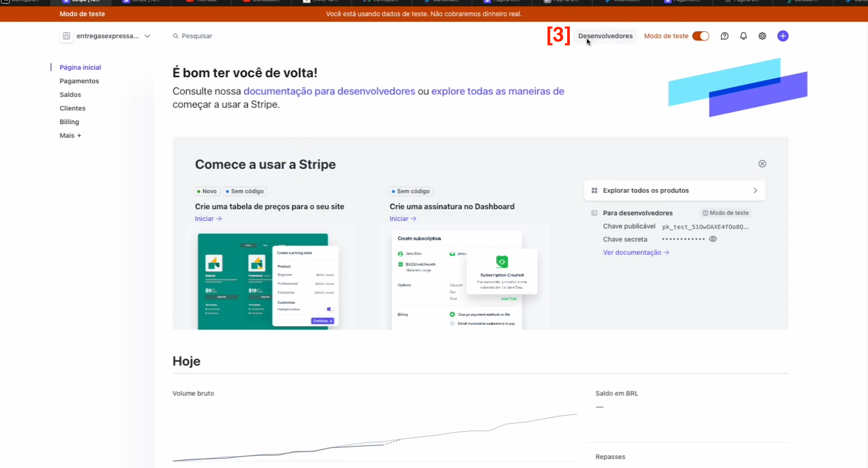The image size is (868, 468).
Task: Reveal the secret key with eye icon
Action: click(x=713, y=239)
